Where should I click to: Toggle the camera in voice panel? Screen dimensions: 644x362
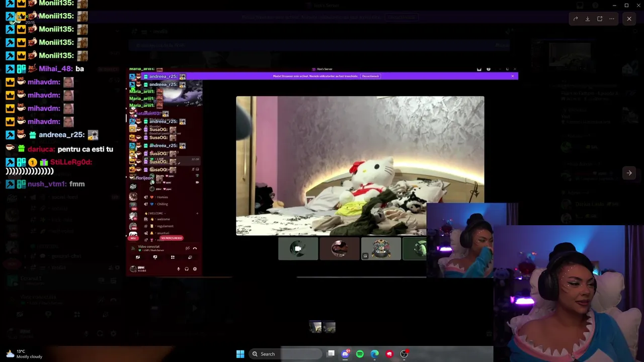[137, 257]
